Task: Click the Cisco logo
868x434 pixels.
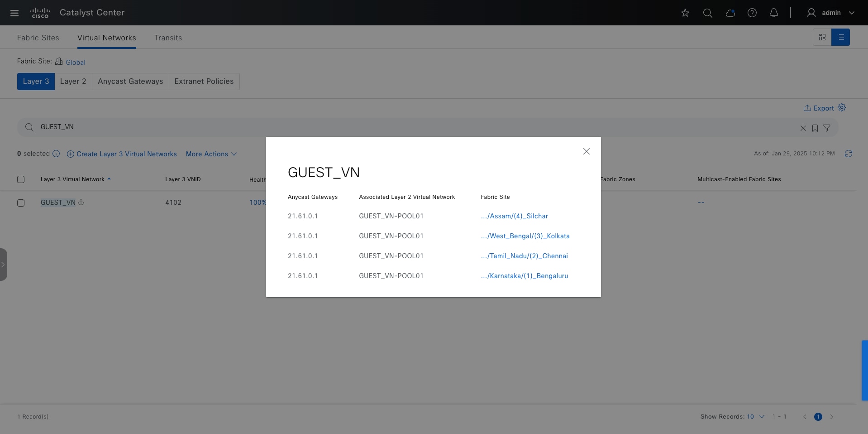Action: click(40, 13)
